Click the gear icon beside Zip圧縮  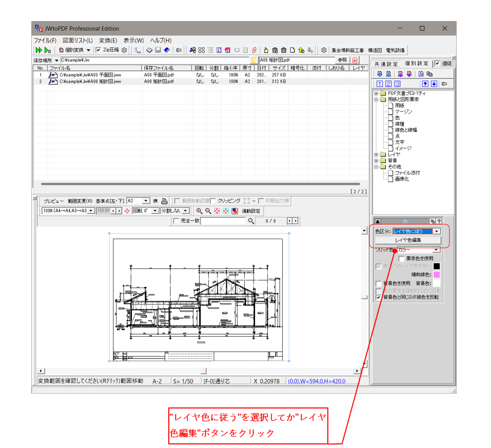coord(124,50)
